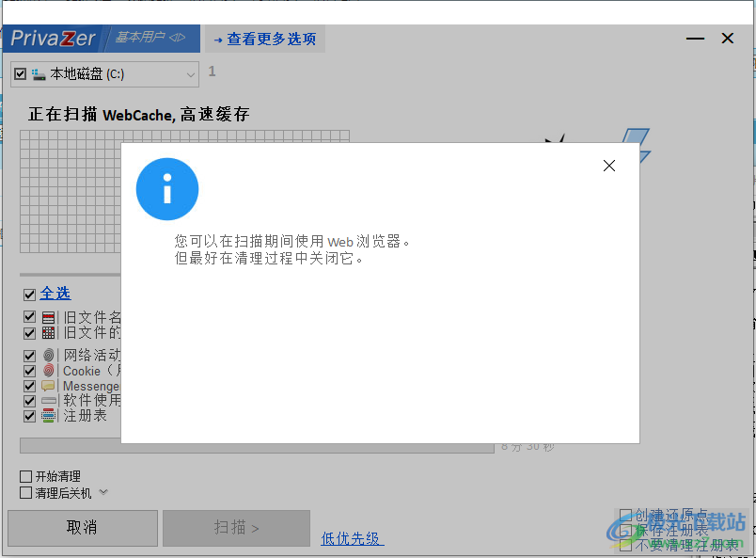Click the 软件使用 bar icon
Screen dimensions: 756x558
point(49,400)
